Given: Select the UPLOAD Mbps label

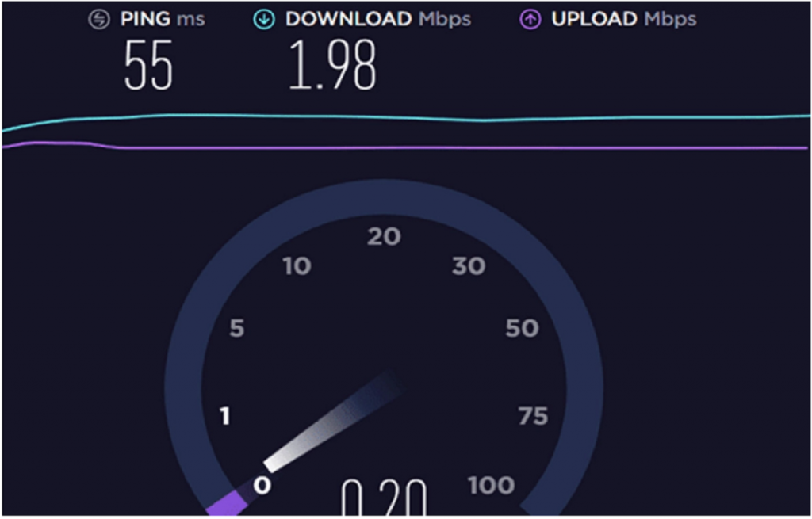Looking at the screenshot, I should click(624, 19).
